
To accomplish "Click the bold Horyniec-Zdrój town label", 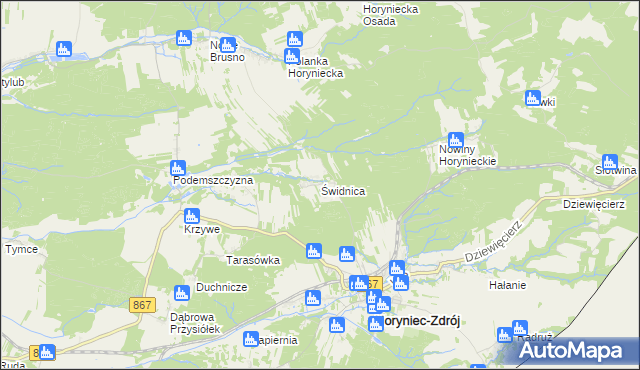I will [x=421, y=321].
